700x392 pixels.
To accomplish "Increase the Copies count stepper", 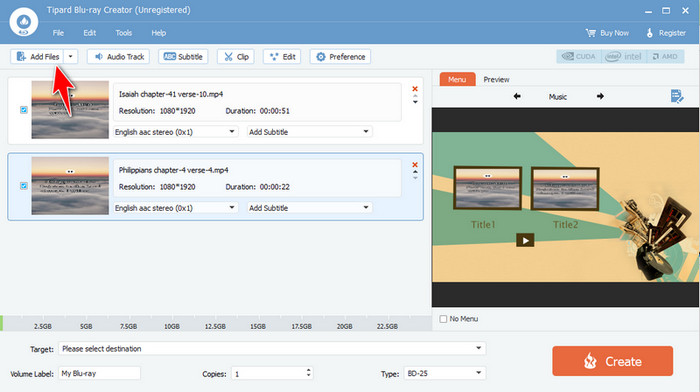I will [308, 370].
